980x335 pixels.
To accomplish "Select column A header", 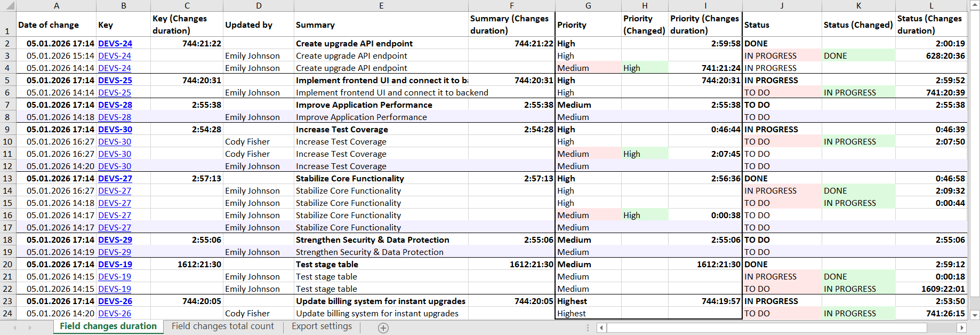I will click(x=57, y=6).
